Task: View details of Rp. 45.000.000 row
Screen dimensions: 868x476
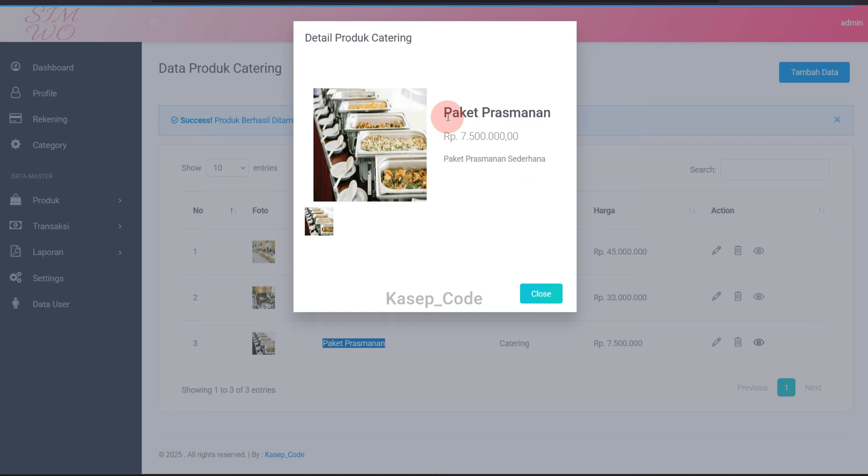Action: pos(759,251)
